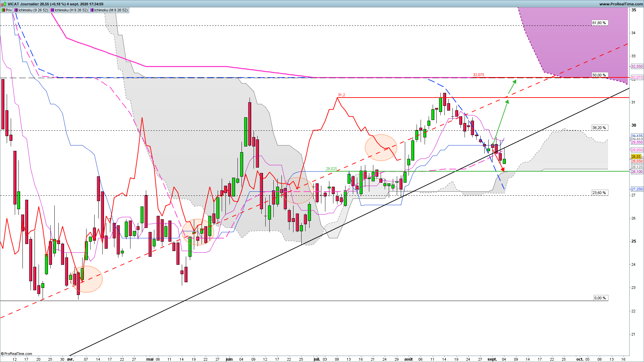
Task: Select the Ichimoku (H 9 26 52) tab label
Action: 71,10
